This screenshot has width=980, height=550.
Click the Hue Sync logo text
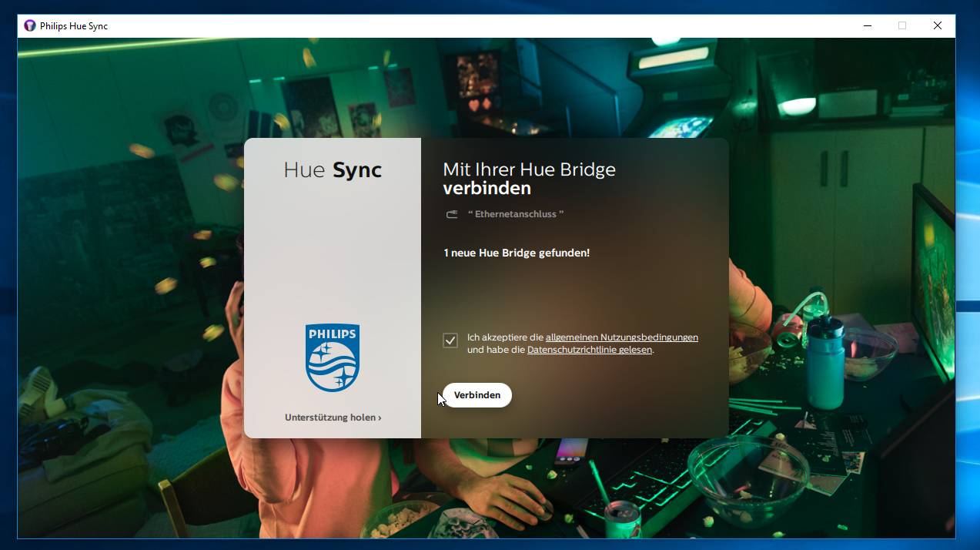(x=333, y=170)
